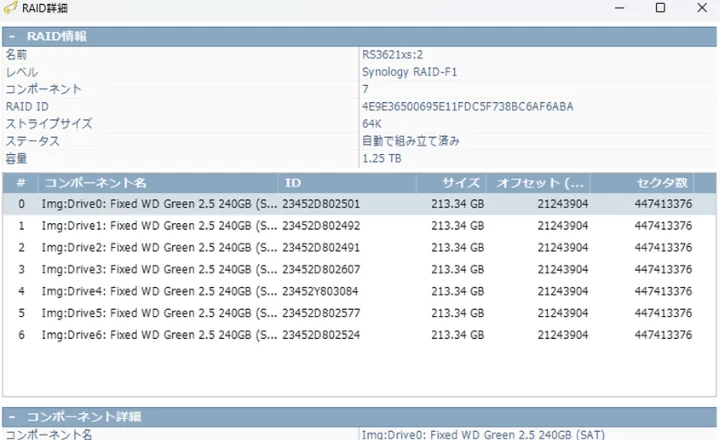Image resolution: width=720 pixels, height=440 pixels.
Task: Click the RAID詳細 title bar icon
Action: point(10,8)
